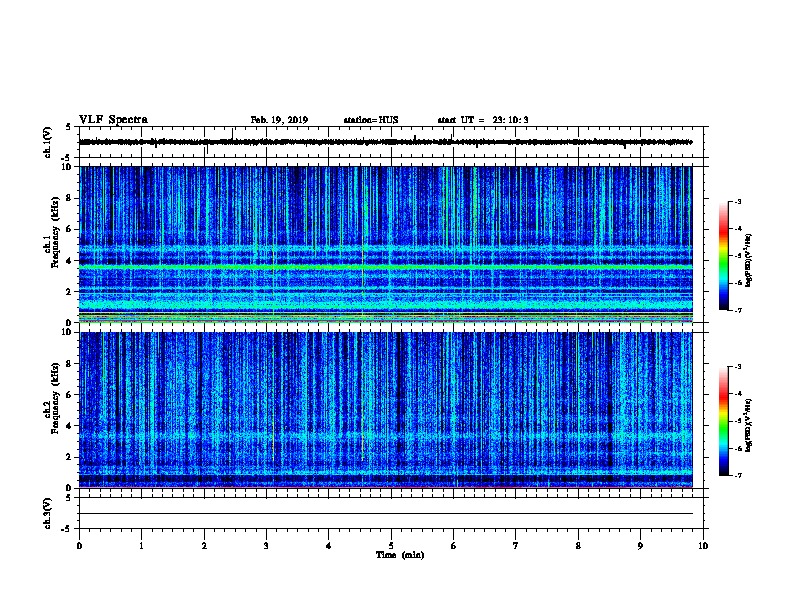Click the ch.1 waveform trace panel

pos(391,142)
